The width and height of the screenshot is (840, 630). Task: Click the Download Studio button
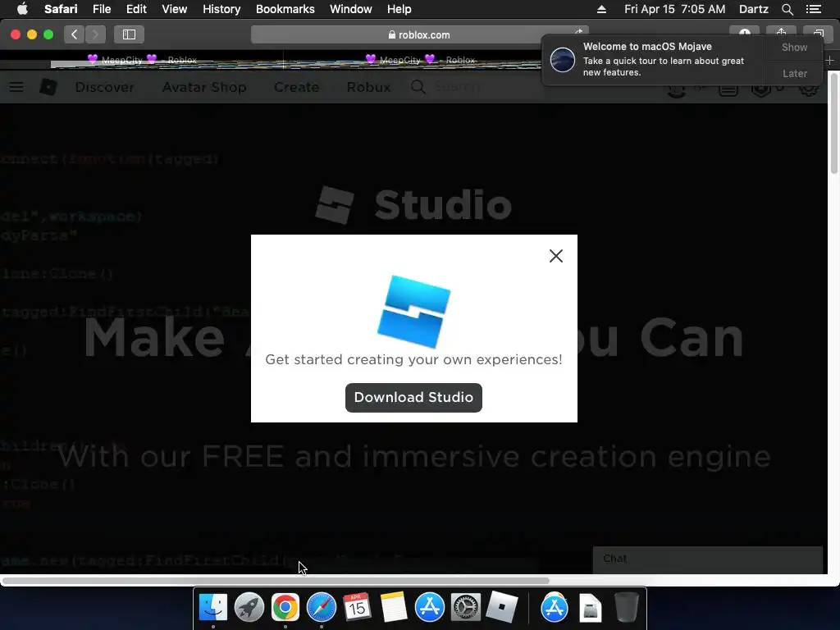coord(413,398)
